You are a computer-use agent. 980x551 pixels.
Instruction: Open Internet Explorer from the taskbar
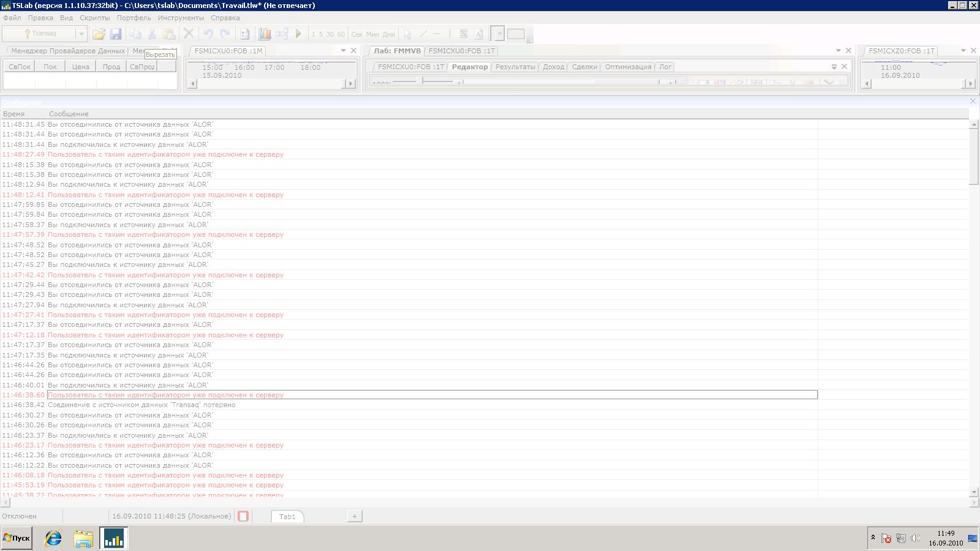pyautogui.click(x=53, y=538)
